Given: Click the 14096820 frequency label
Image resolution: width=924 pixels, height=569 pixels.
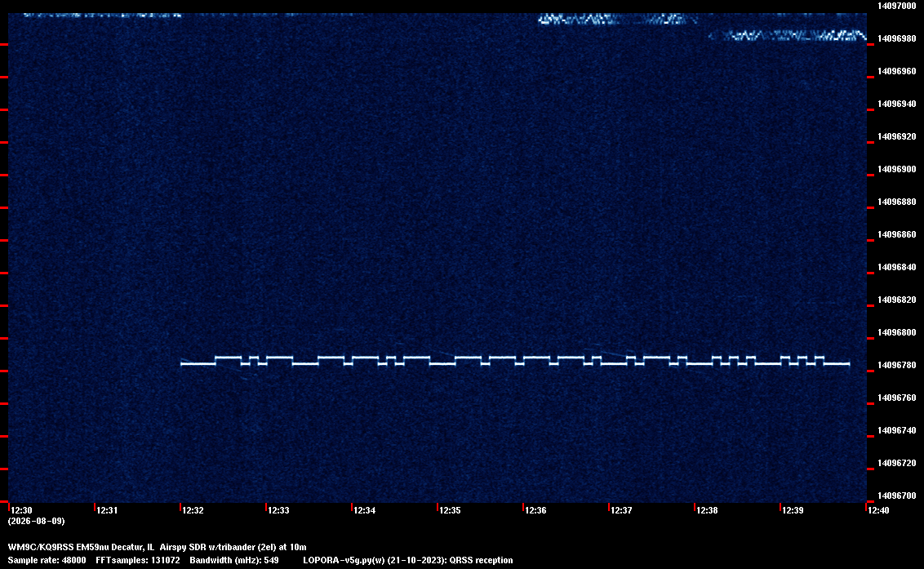Looking at the screenshot, I should pos(897,300).
